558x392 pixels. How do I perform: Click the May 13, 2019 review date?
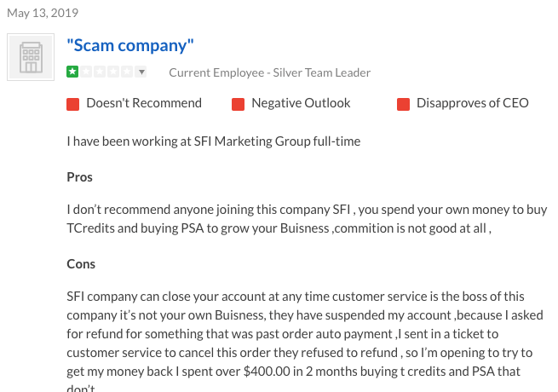coord(43,13)
